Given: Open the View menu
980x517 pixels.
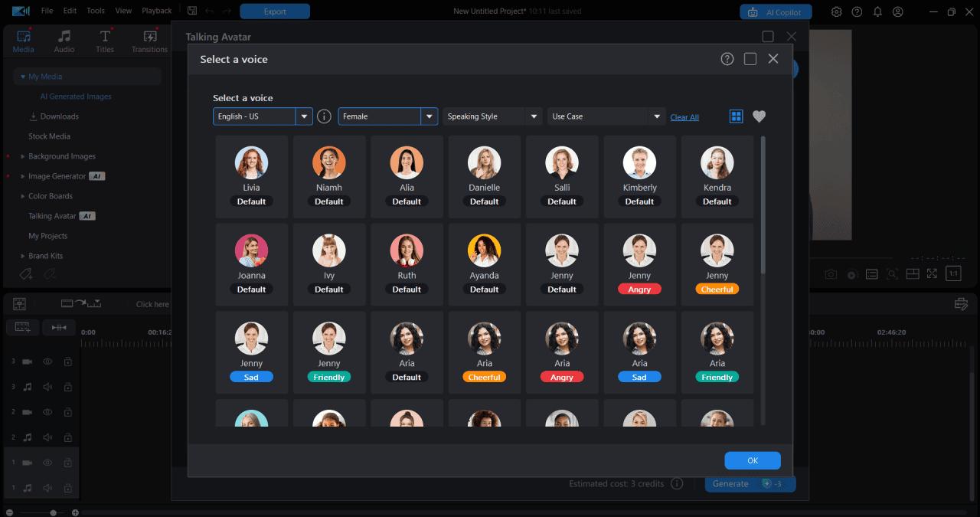Looking at the screenshot, I should [123, 11].
